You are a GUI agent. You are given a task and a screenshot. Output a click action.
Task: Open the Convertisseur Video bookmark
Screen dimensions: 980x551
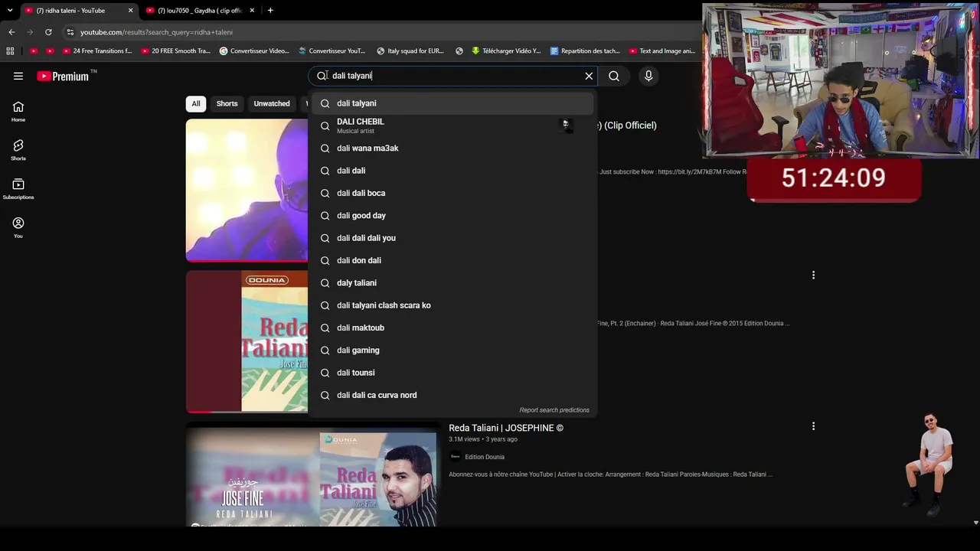pyautogui.click(x=254, y=51)
